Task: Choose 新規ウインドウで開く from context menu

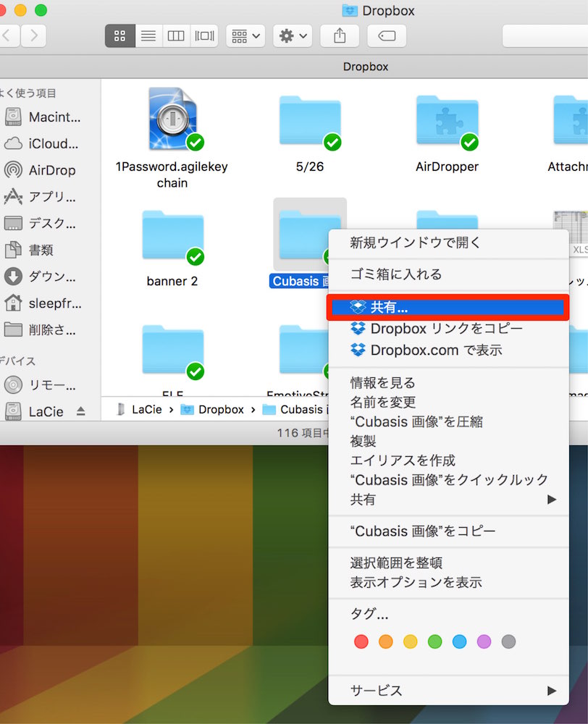Action: pyautogui.click(x=448, y=243)
